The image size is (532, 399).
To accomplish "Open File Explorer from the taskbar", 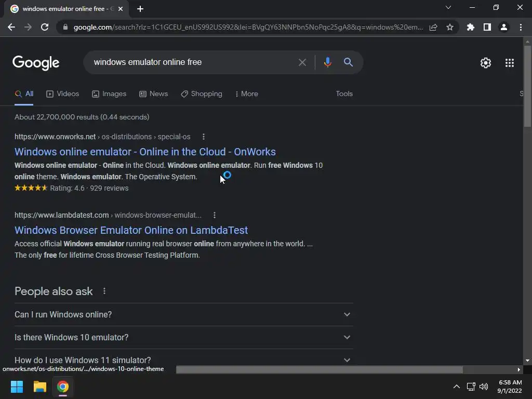I will point(39,387).
